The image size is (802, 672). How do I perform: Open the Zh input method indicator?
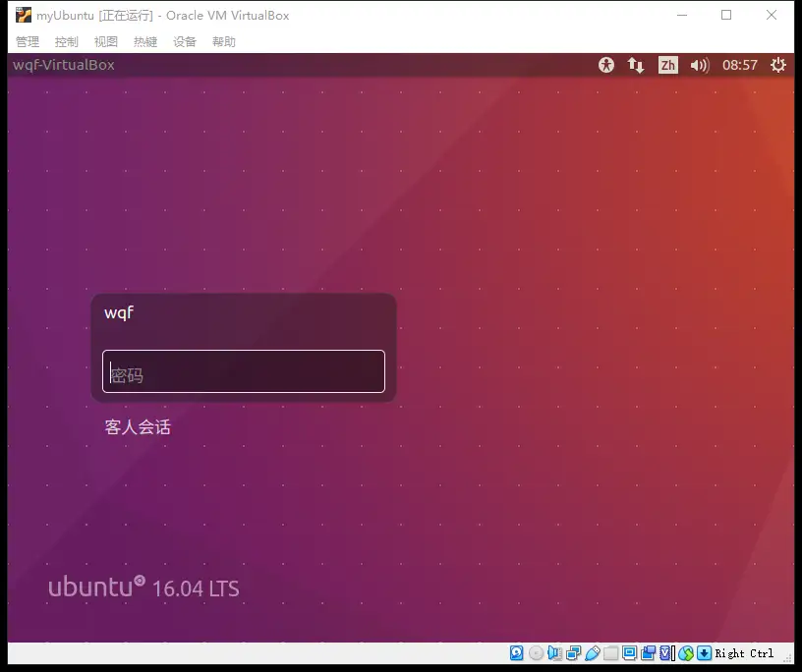[668, 65]
